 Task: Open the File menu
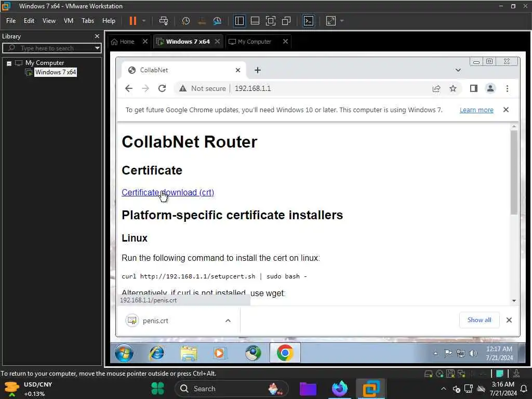point(11,21)
